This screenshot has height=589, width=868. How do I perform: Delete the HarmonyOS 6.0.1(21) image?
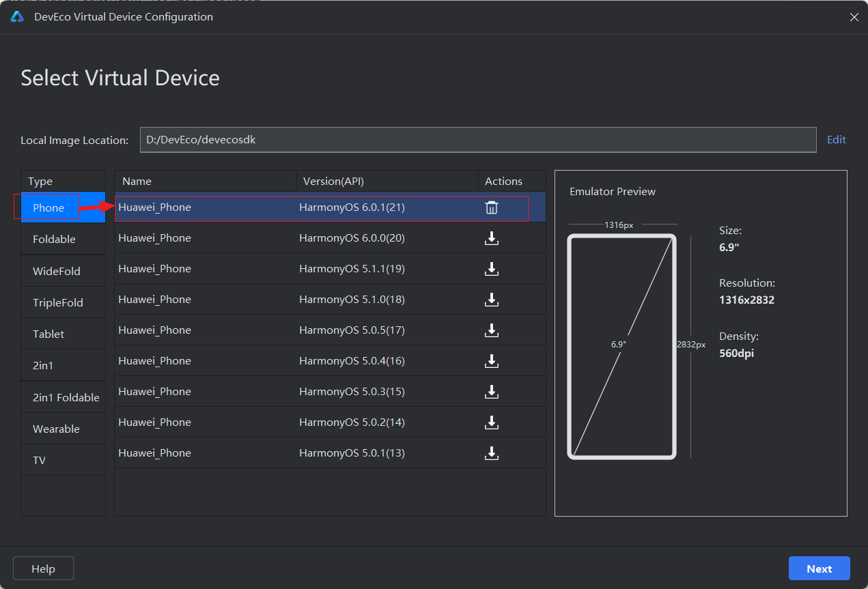[491, 207]
